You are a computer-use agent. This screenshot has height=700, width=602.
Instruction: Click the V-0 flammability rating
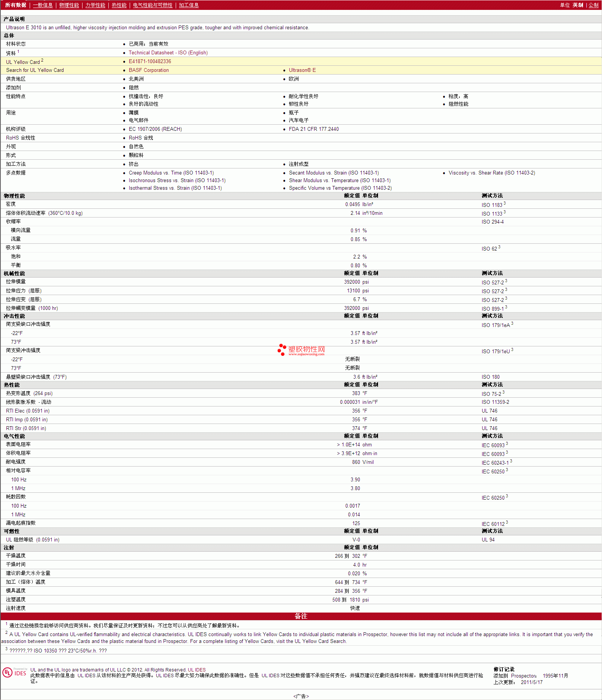pyautogui.click(x=356, y=540)
